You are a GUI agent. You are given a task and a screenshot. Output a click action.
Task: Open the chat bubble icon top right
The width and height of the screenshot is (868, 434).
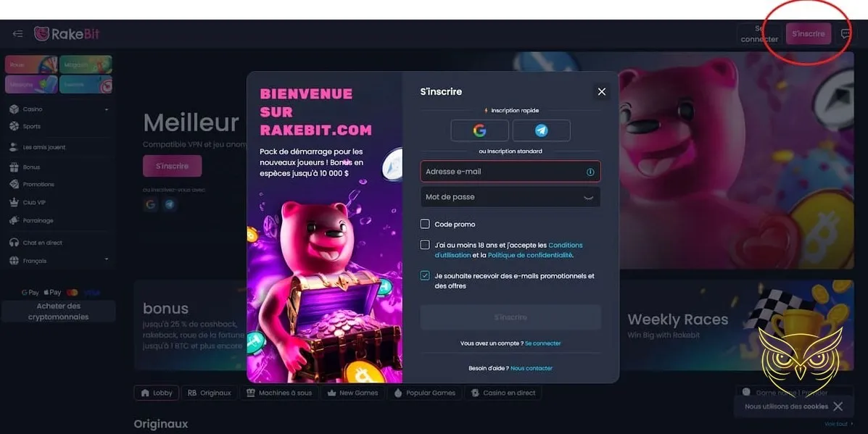coord(846,33)
